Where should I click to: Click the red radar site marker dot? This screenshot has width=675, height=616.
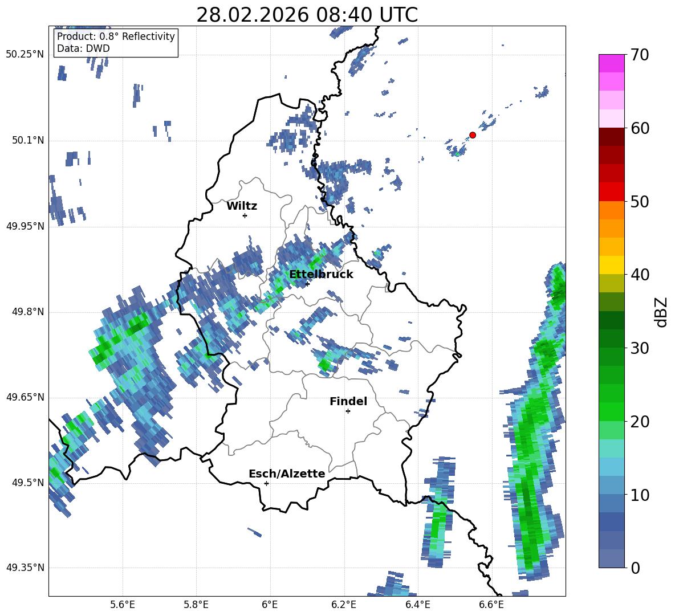473,135
